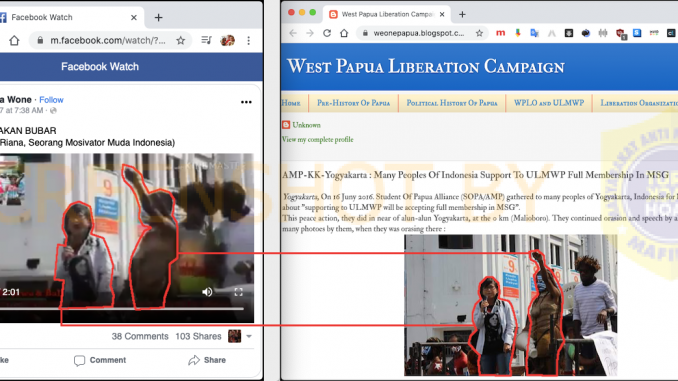Mute the Facebook video sound
678x381 pixels.
(x=207, y=292)
